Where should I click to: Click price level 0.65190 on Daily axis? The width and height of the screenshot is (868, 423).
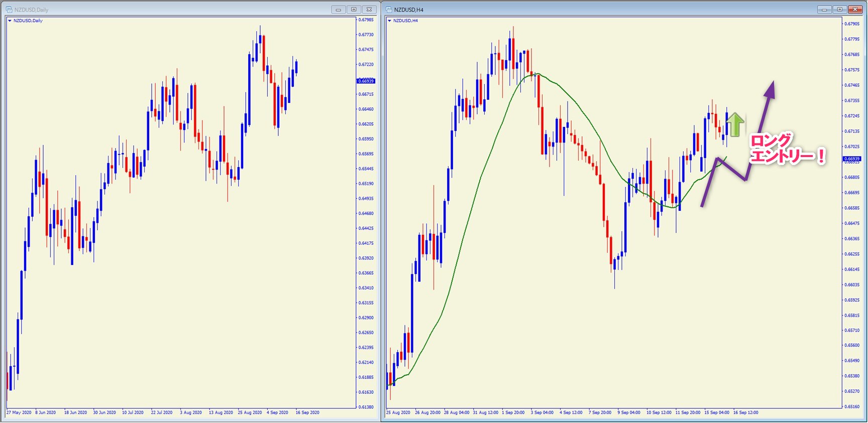coord(366,184)
